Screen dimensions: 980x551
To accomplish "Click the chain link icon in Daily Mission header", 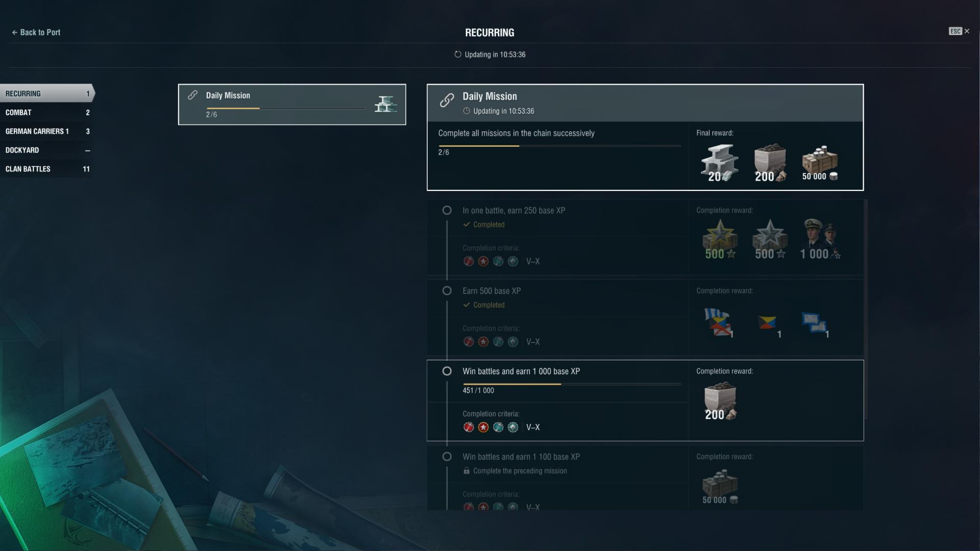I will coord(447,101).
